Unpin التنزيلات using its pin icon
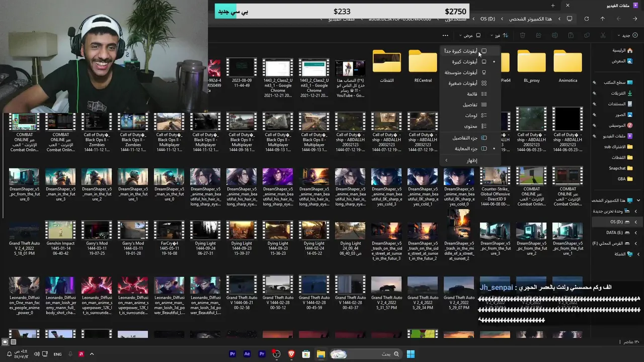 (x=594, y=93)
